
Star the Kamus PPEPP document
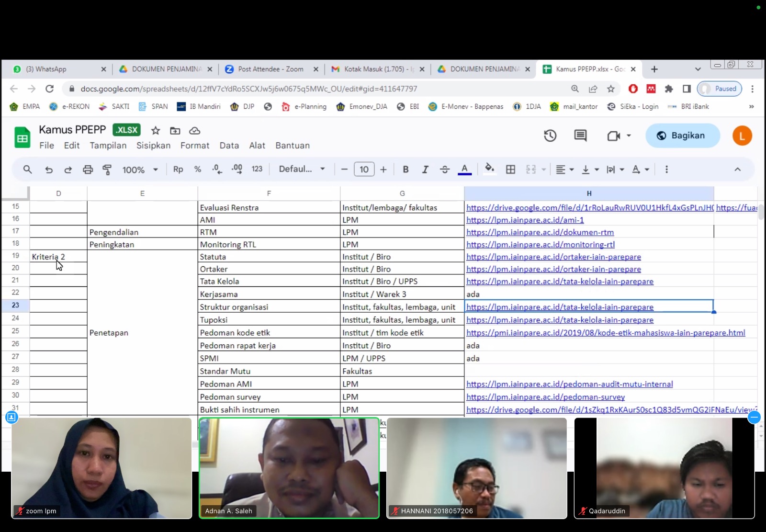[156, 131]
